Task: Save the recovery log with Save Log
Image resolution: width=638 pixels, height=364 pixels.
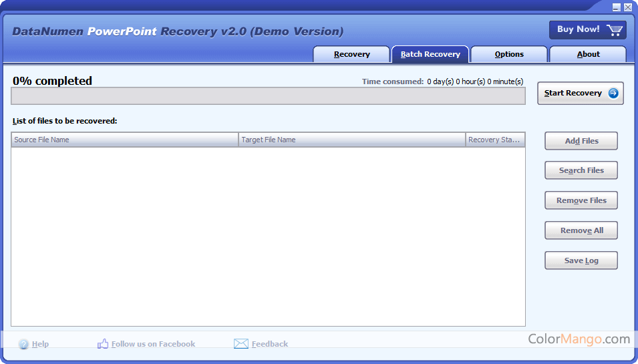Action: pyautogui.click(x=581, y=260)
